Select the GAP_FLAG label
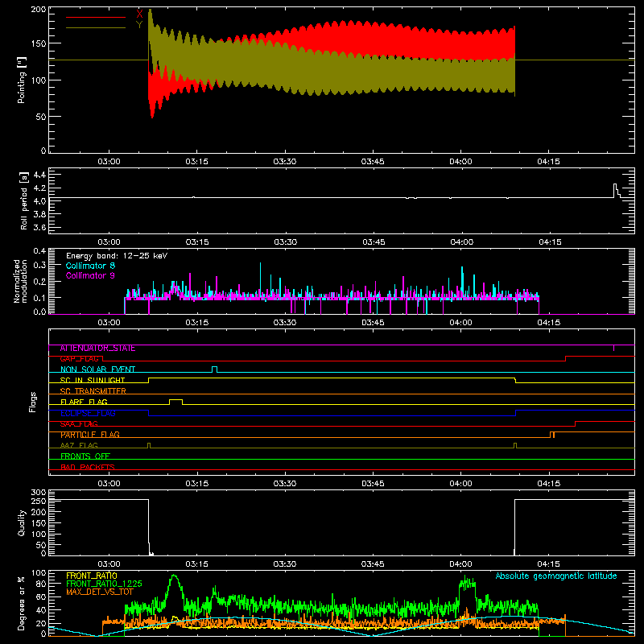644x644 pixels. coord(80,359)
